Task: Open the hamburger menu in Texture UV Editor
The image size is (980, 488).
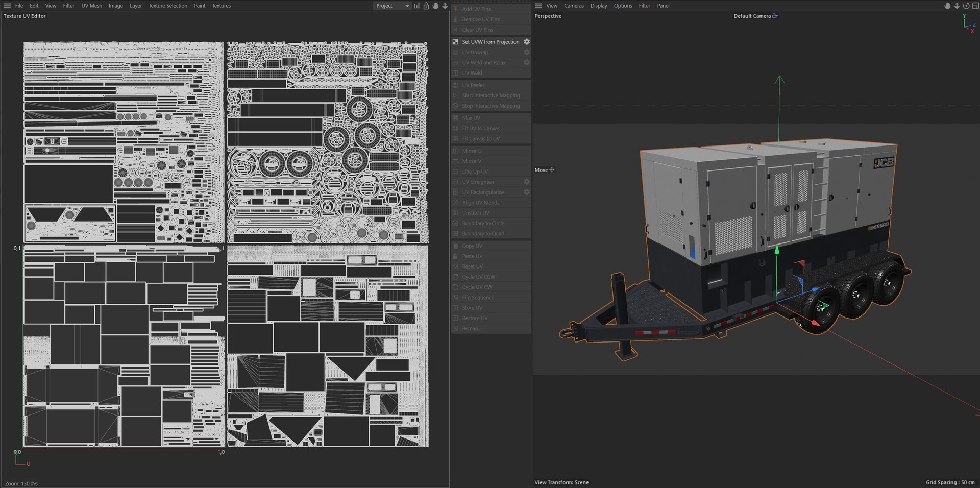Action: [x=7, y=6]
